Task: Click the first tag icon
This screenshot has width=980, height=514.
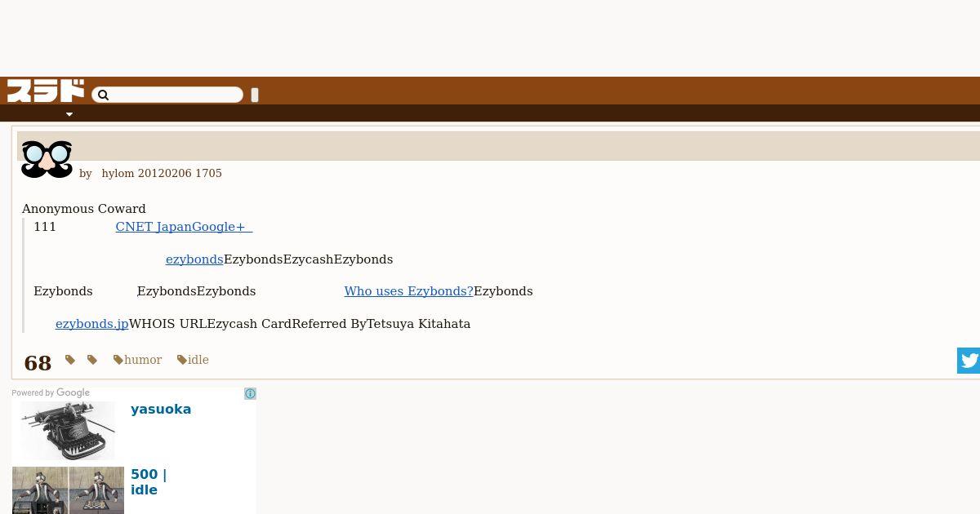Action: click(70, 360)
